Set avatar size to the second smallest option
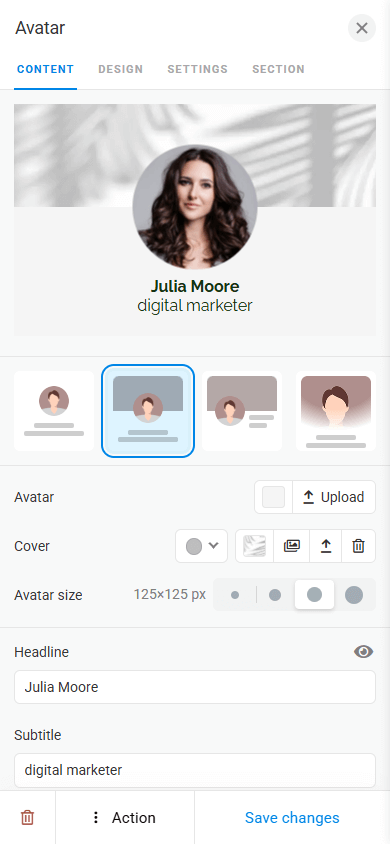The height and width of the screenshot is (844, 390). pyautogui.click(x=275, y=595)
